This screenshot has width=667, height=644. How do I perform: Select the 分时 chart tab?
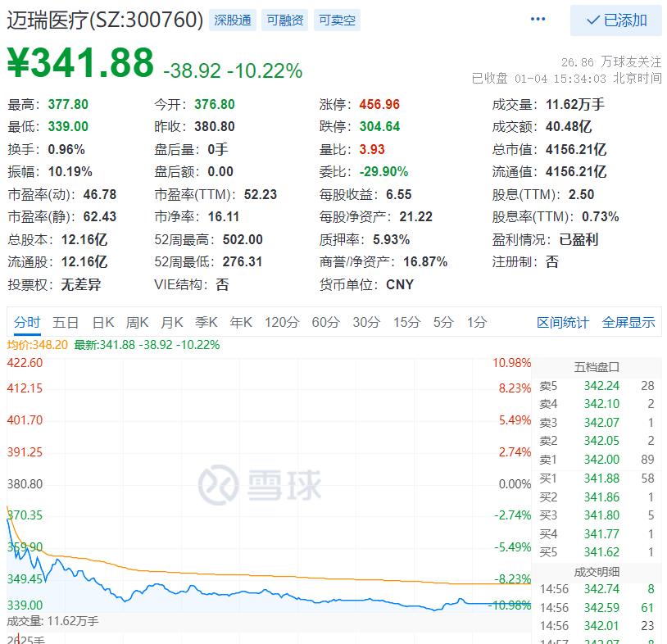click(x=27, y=322)
